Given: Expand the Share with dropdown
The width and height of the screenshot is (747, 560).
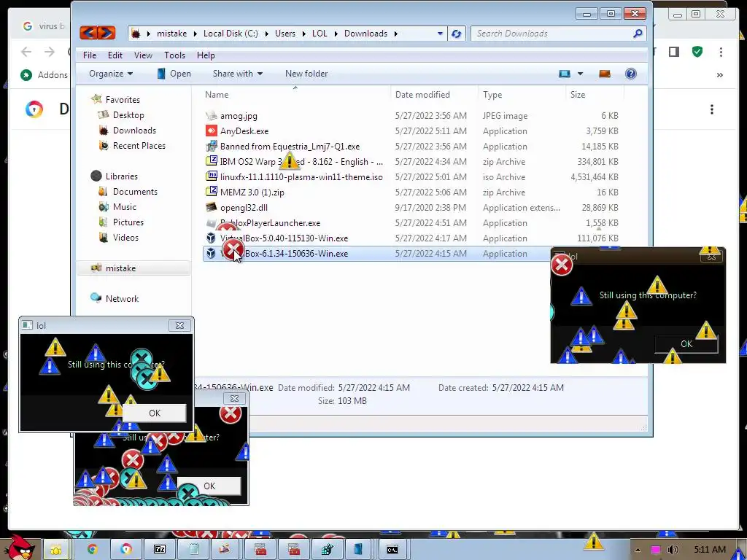Looking at the screenshot, I should 238,74.
